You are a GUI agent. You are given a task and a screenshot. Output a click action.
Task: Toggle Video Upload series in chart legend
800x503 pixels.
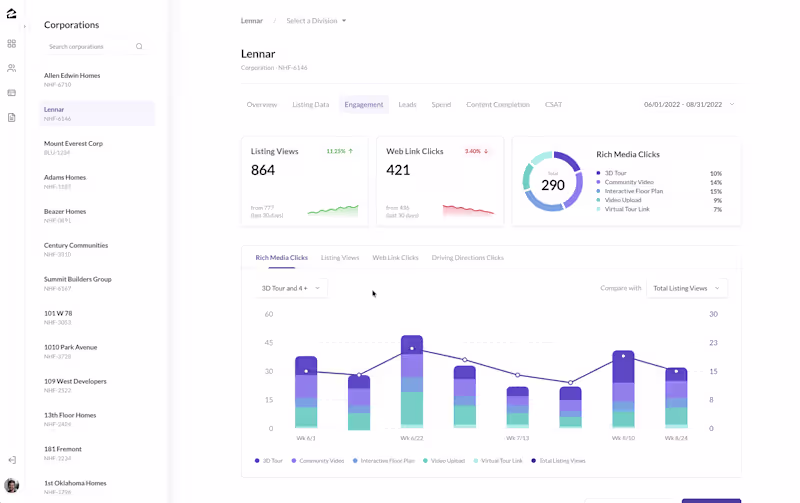click(x=444, y=461)
